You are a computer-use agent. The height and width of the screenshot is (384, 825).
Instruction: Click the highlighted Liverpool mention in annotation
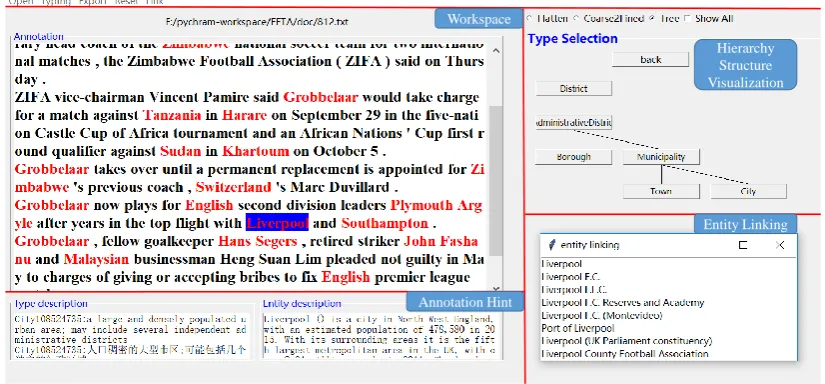(x=277, y=223)
